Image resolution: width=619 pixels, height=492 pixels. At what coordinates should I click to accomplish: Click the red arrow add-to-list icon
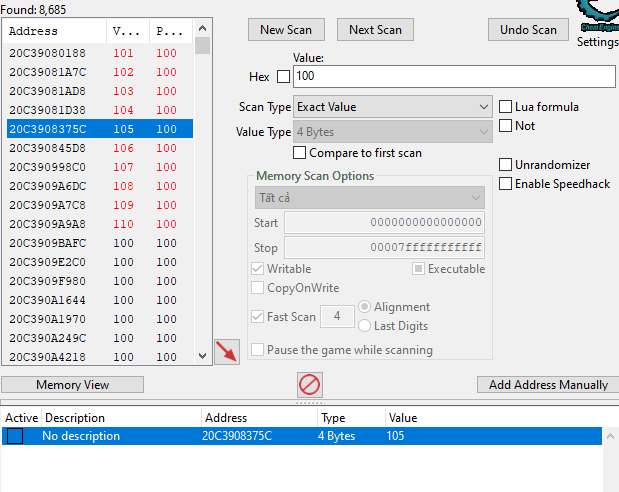[x=227, y=352]
